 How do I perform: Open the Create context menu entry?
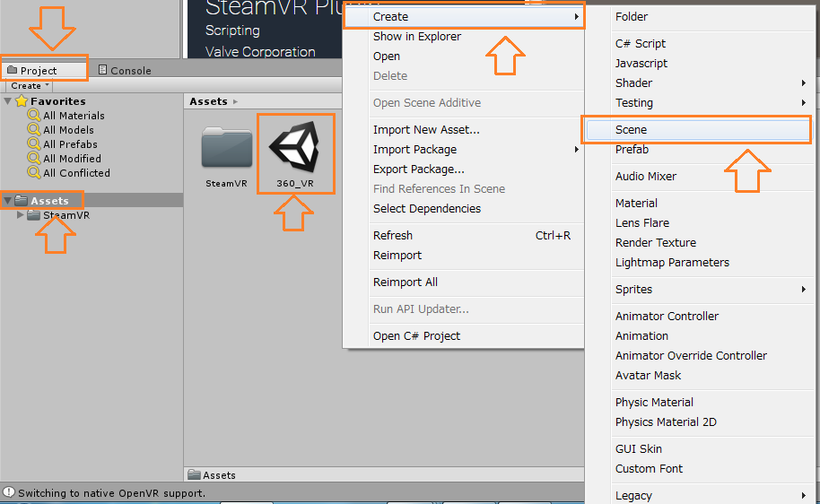tap(464, 17)
